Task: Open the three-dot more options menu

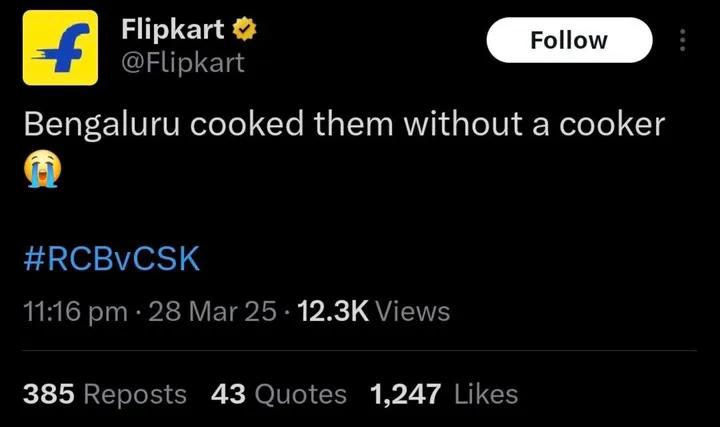Action: pos(683,40)
